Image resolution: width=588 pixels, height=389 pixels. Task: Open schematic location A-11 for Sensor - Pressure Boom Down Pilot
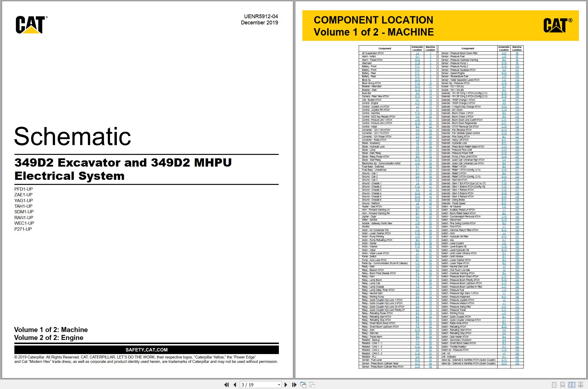pos(504,53)
